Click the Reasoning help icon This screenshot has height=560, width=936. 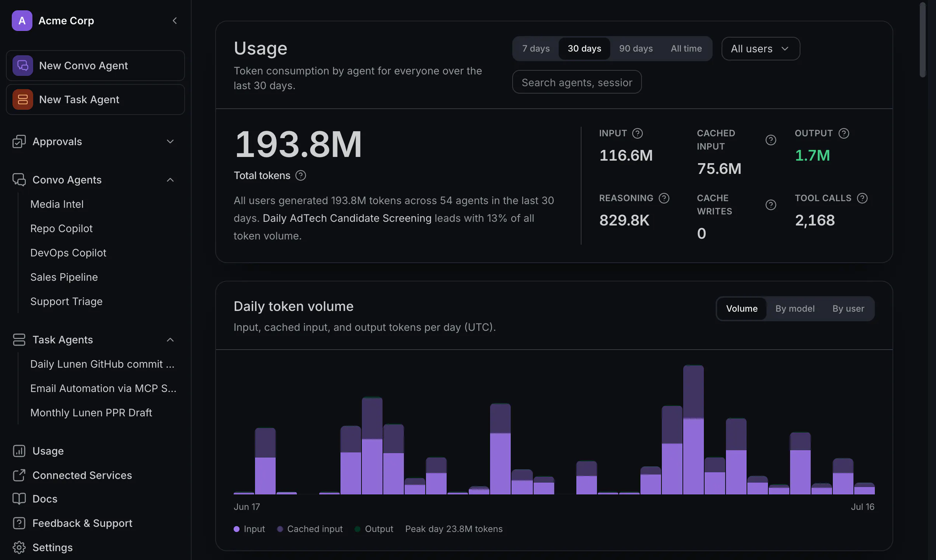[x=664, y=198]
